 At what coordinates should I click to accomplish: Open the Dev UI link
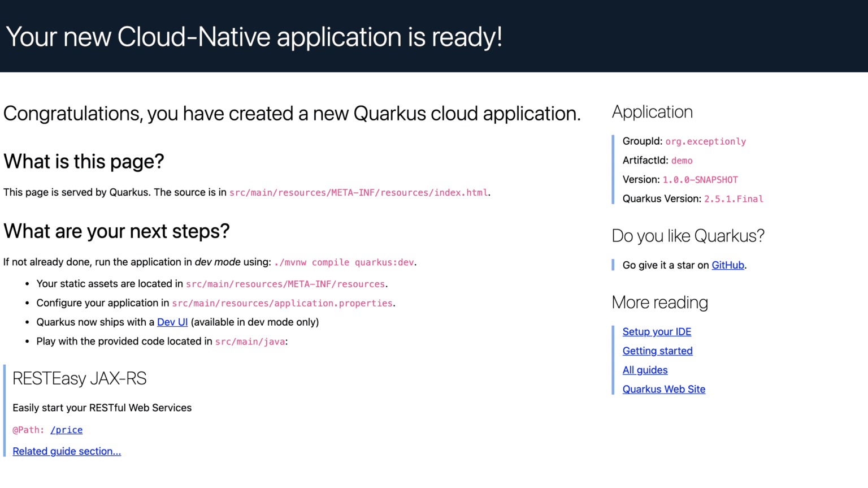tap(172, 322)
